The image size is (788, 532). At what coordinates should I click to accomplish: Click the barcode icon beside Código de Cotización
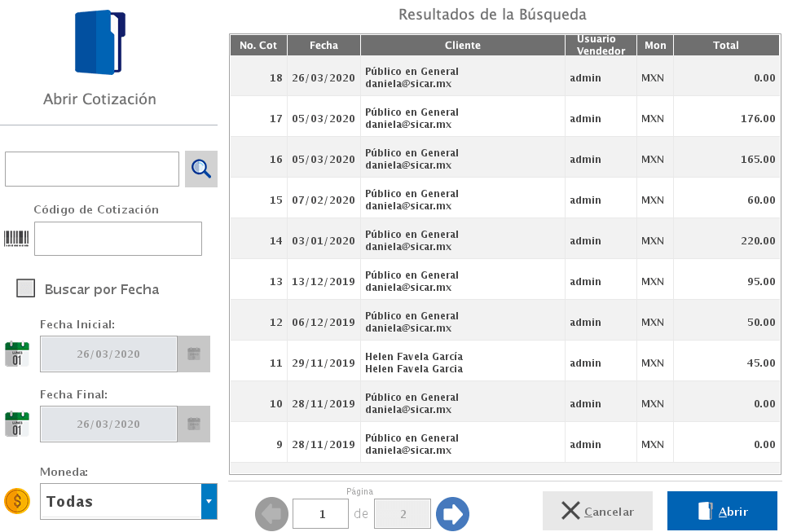tap(15, 238)
